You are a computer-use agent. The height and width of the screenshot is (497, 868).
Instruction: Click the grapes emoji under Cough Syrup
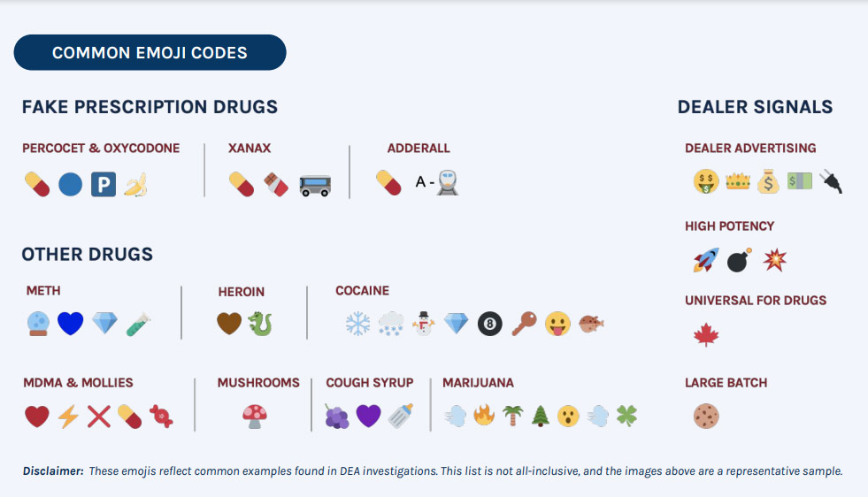pyautogui.click(x=336, y=417)
